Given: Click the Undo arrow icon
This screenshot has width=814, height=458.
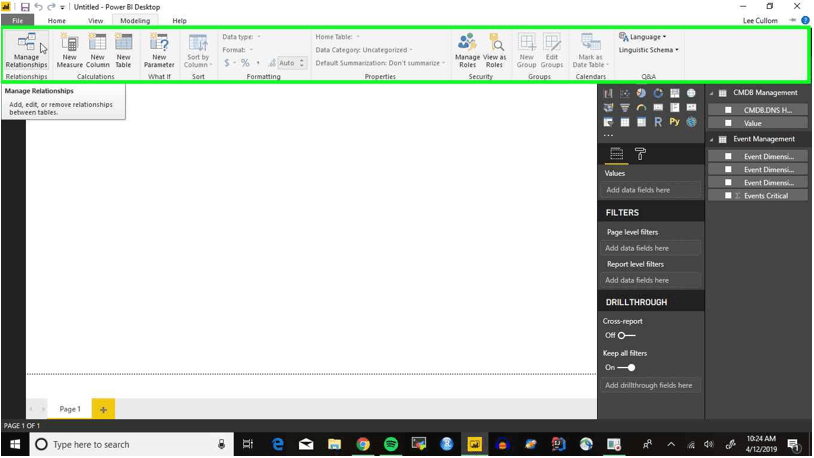Looking at the screenshot, I should pos(38,7).
